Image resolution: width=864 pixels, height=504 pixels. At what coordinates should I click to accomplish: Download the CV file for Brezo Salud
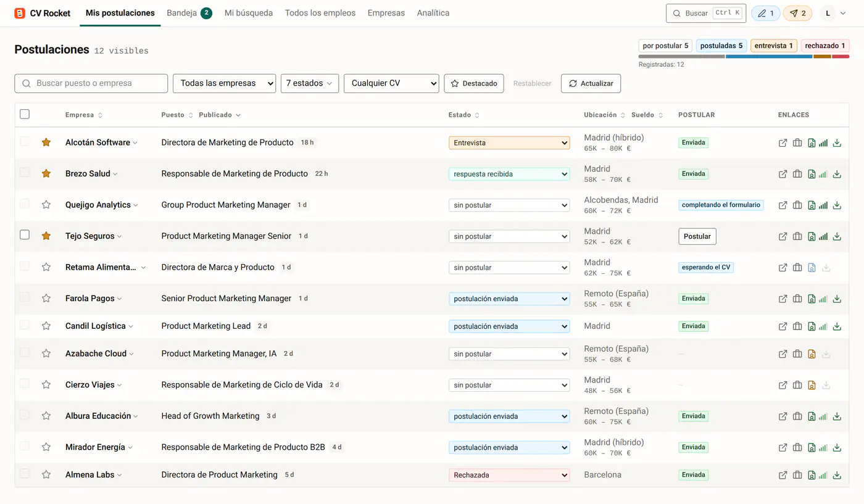tap(837, 174)
